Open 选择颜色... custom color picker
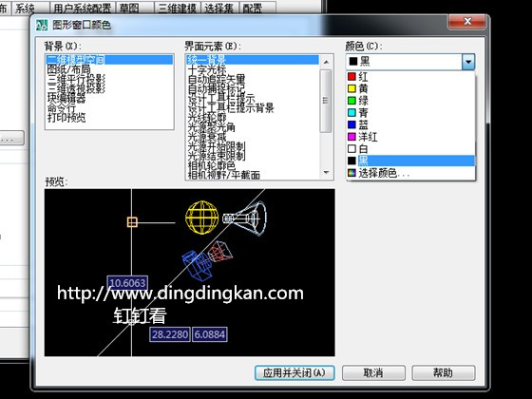Viewport: 532px width, 399px height. click(410, 173)
